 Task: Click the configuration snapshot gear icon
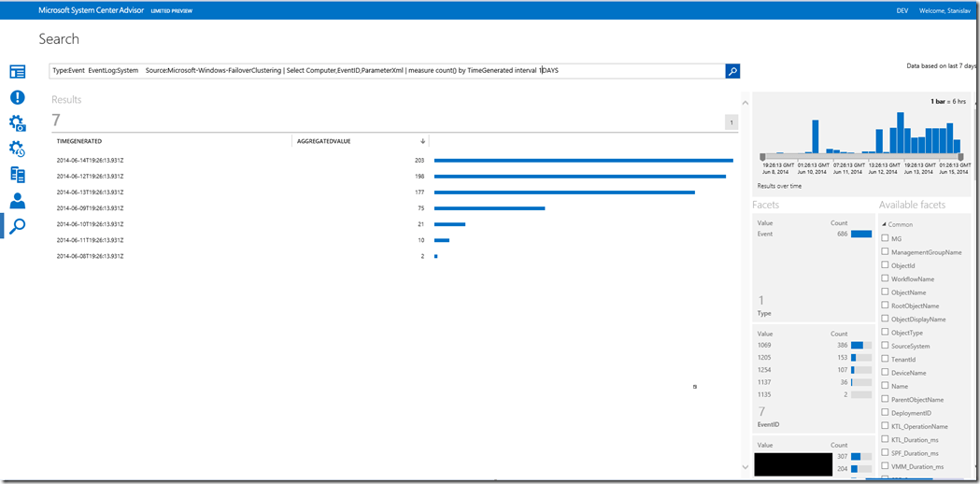[x=17, y=123]
